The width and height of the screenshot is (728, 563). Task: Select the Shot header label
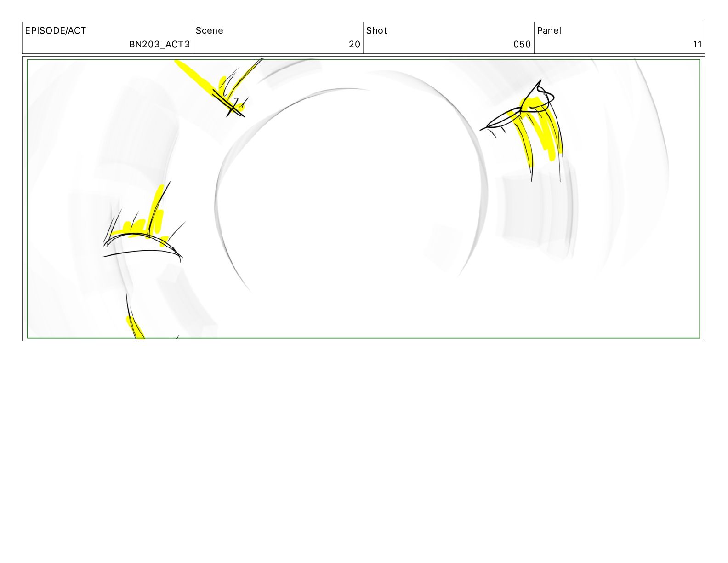[376, 31]
